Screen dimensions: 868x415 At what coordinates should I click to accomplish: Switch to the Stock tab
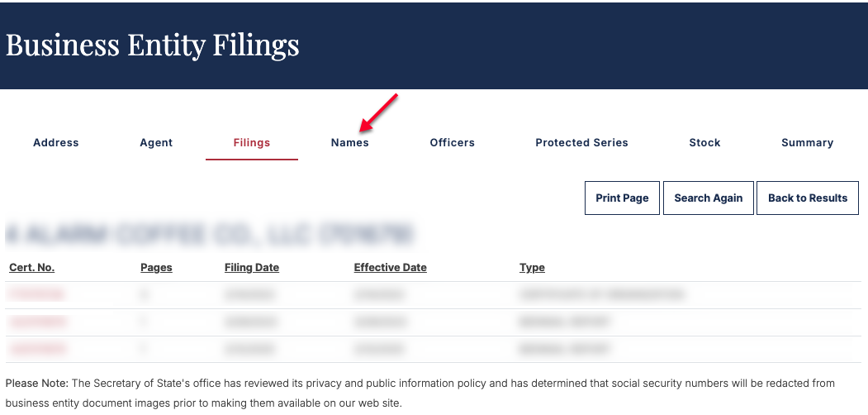click(704, 142)
